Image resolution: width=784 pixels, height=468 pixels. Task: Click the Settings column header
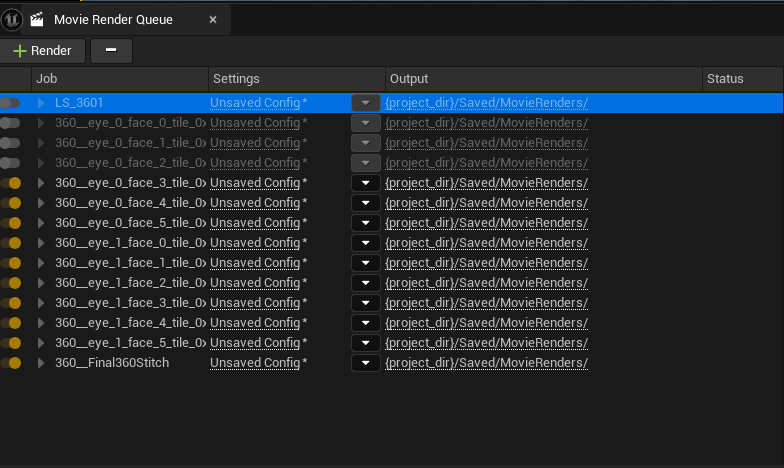point(296,78)
